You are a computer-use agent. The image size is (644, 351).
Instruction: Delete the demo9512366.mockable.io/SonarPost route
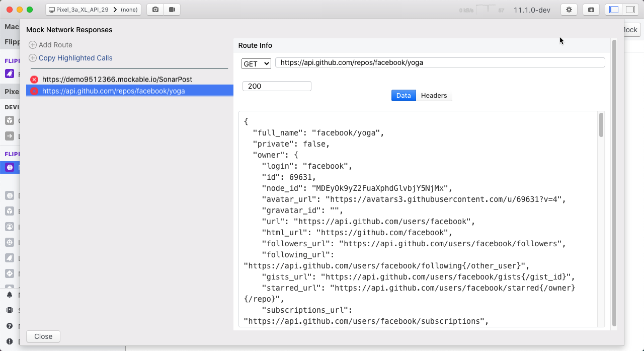tap(34, 80)
